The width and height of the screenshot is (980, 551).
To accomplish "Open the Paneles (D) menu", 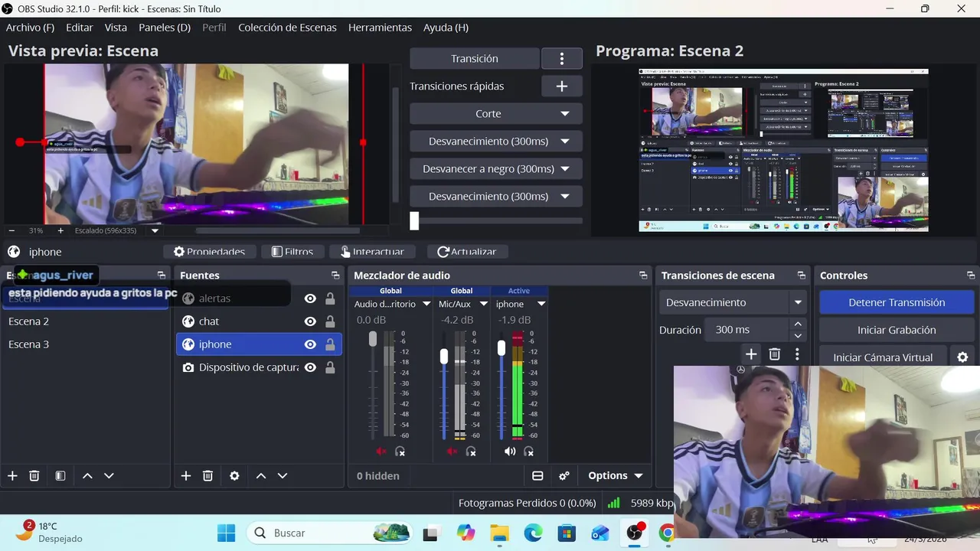I will 165,28.
